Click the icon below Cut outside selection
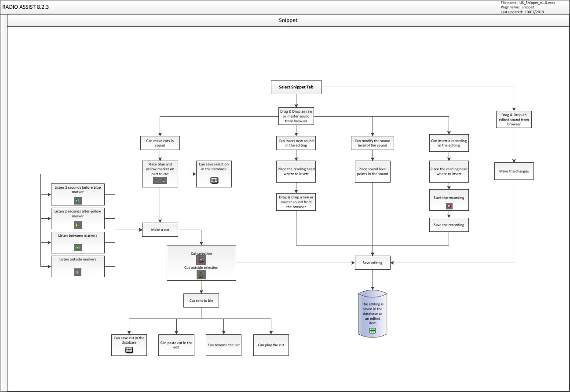The image size is (570, 392). tap(201, 275)
